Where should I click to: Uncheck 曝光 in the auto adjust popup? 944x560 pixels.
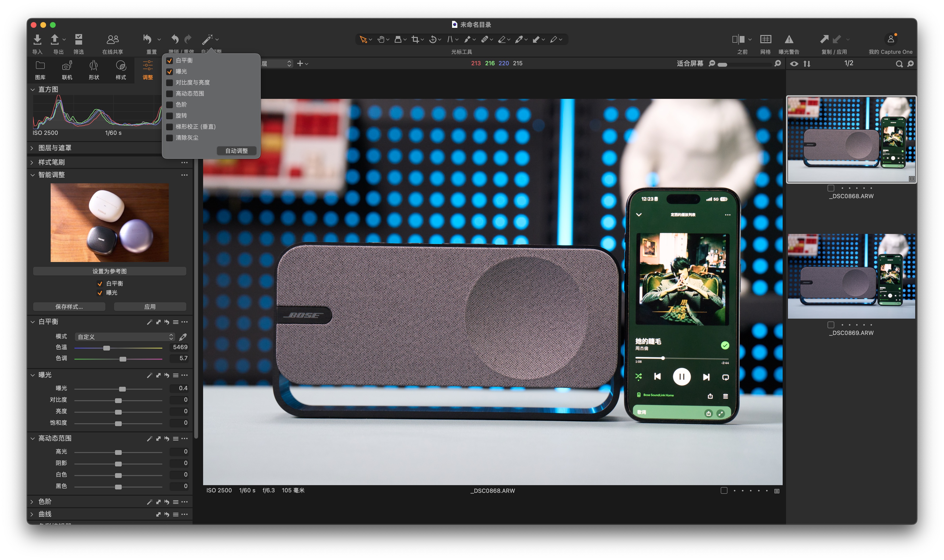click(x=170, y=72)
